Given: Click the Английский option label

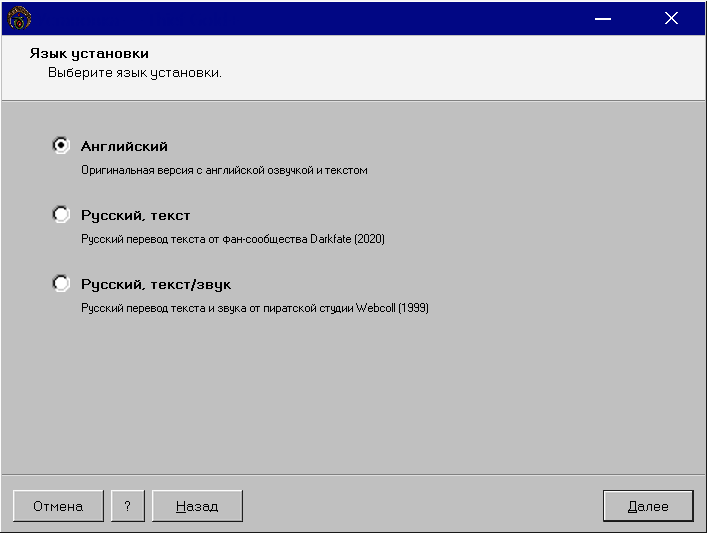Looking at the screenshot, I should pyautogui.click(x=124, y=146).
